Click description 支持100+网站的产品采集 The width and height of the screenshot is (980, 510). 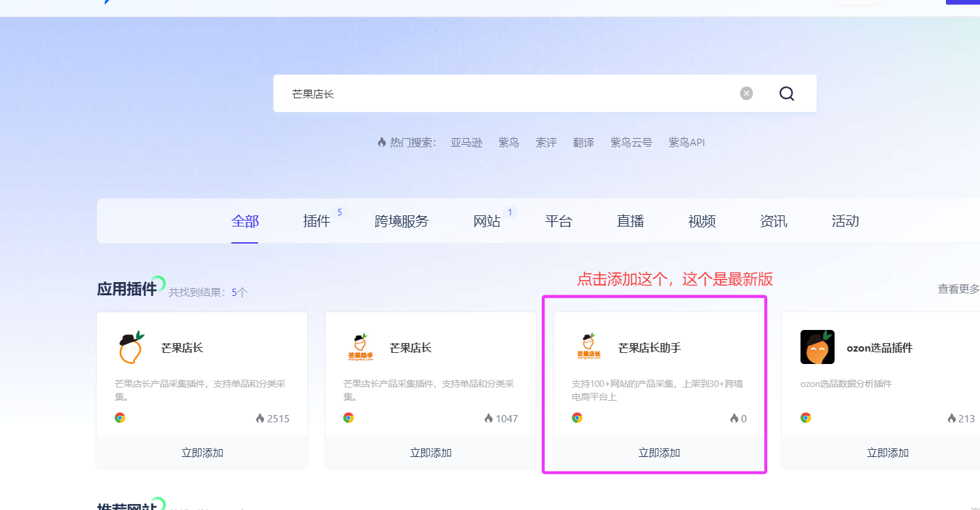(658, 390)
